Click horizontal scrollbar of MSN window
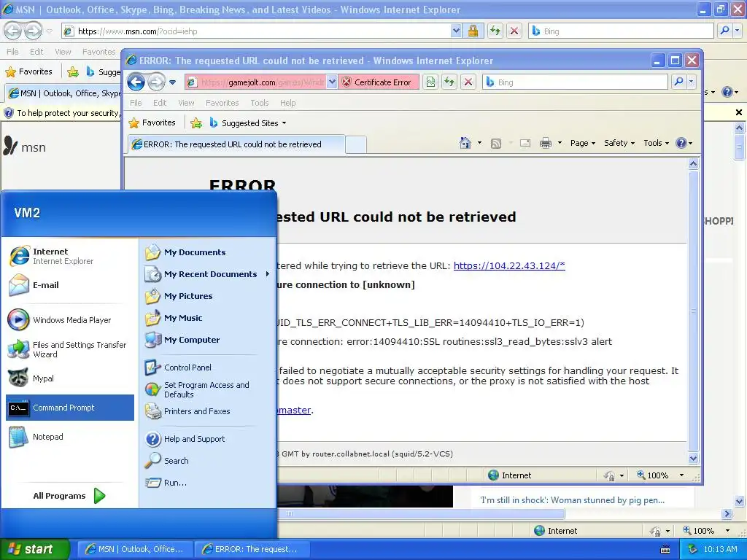The image size is (747, 560). tap(422, 514)
